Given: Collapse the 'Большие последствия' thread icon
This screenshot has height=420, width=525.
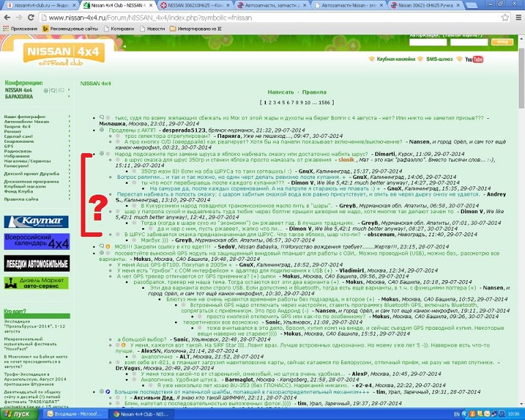Looking at the screenshot, I should coord(101,391).
